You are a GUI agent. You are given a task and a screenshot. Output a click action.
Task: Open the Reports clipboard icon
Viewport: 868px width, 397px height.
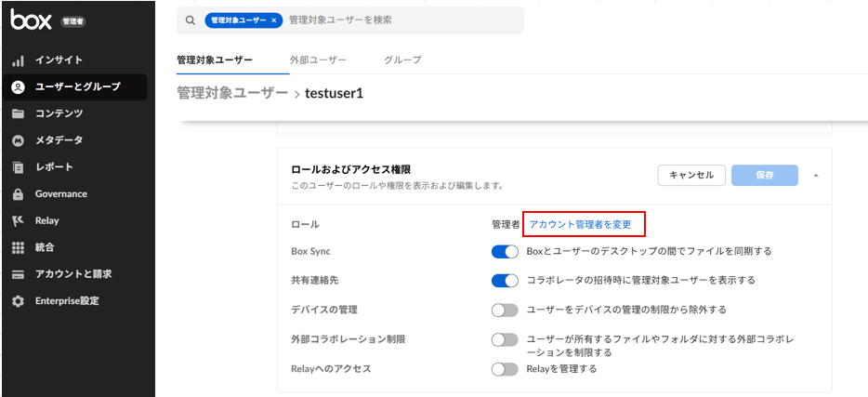click(18, 167)
